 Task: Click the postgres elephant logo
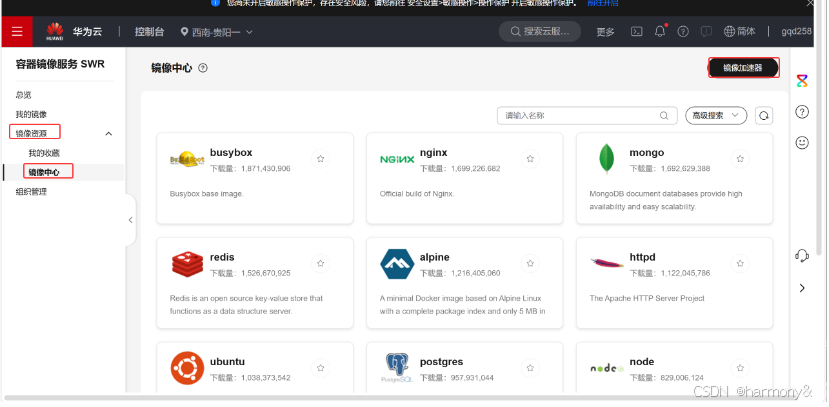pos(397,368)
